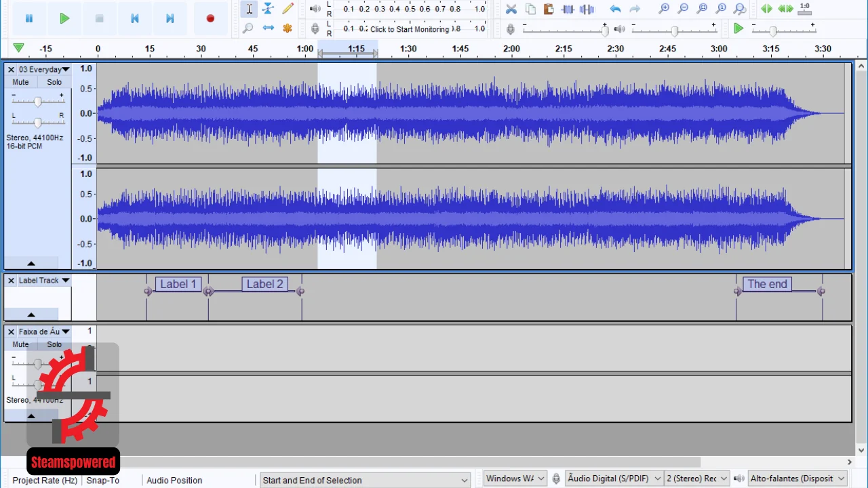The image size is (868, 488).
Task: Click the recording meter microphone icon
Action: point(315,28)
